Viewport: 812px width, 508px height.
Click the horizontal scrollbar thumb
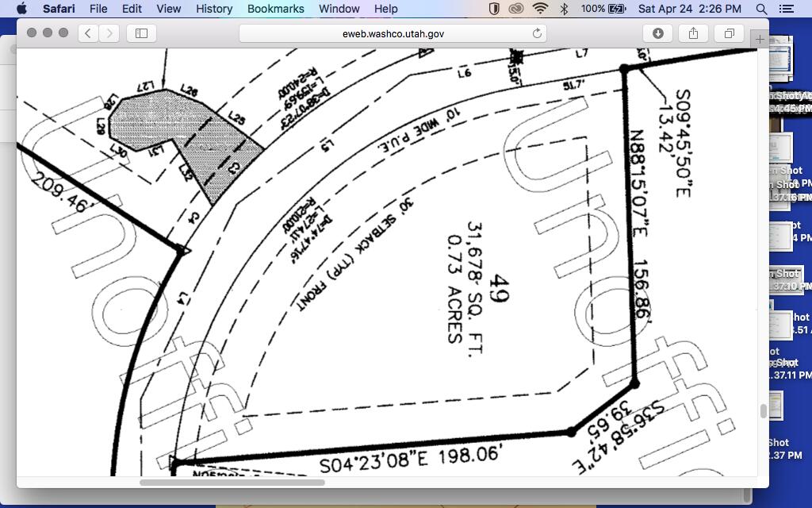(232, 482)
